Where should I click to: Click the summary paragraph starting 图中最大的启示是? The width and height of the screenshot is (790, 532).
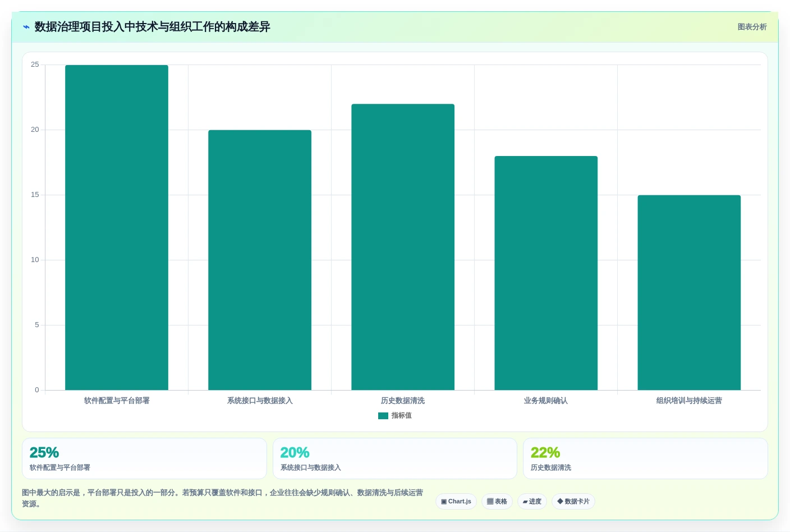click(x=223, y=498)
